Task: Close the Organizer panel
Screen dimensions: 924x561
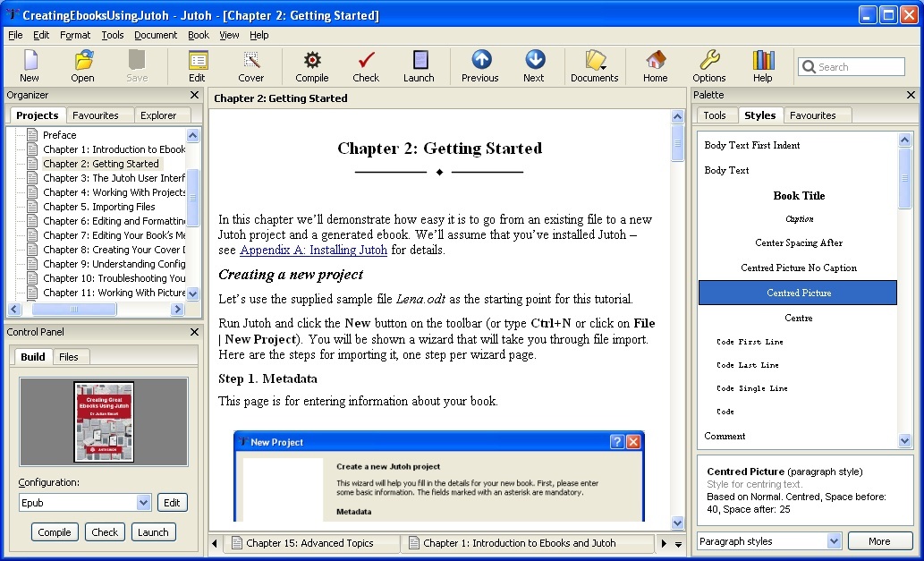Action: (194, 95)
